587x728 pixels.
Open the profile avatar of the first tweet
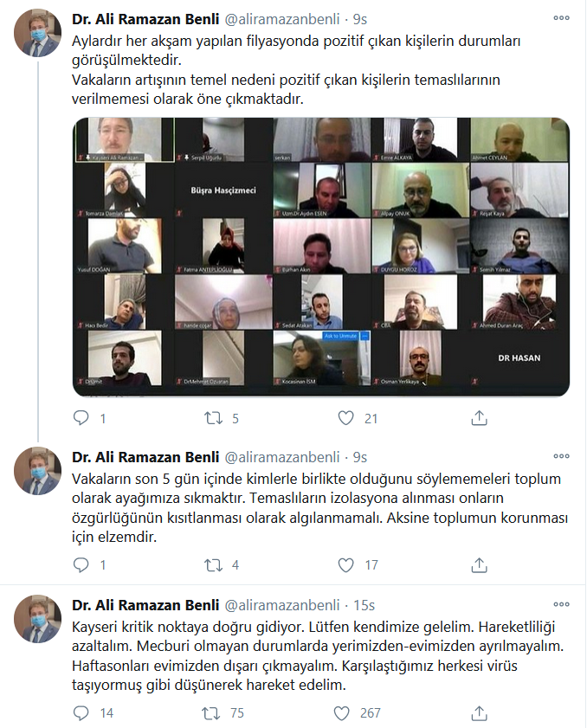click(x=37, y=33)
